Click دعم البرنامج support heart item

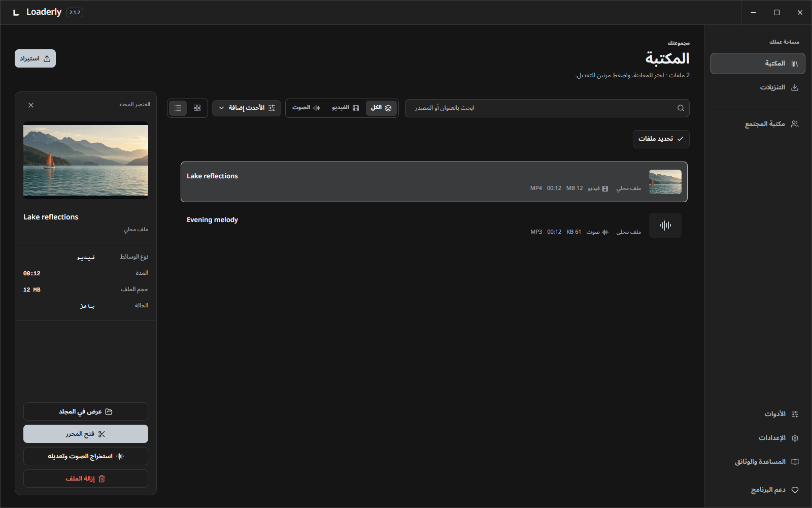(758, 490)
